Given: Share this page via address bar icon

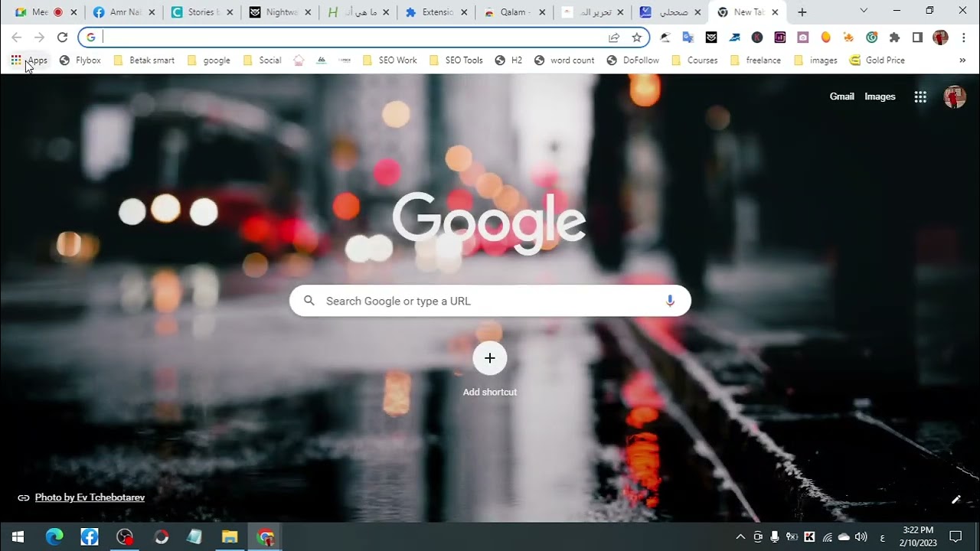Looking at the screenshot, I should 614,37.
